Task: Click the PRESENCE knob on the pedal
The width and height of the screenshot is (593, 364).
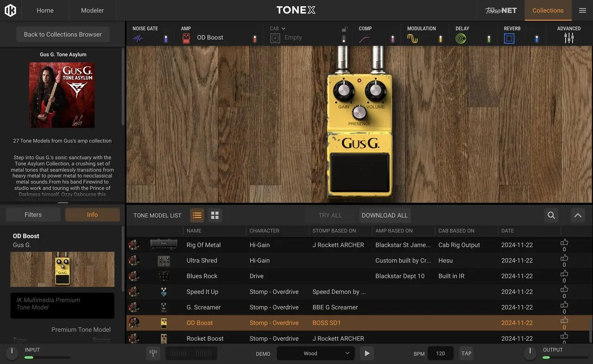Action: [359, 113]
